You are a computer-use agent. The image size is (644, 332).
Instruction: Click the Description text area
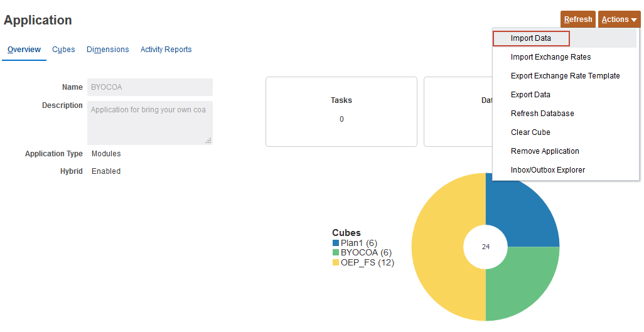pos(150,122)
